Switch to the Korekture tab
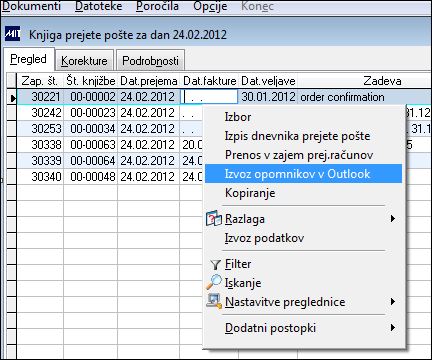432x360 pixels. click(84, 61)
